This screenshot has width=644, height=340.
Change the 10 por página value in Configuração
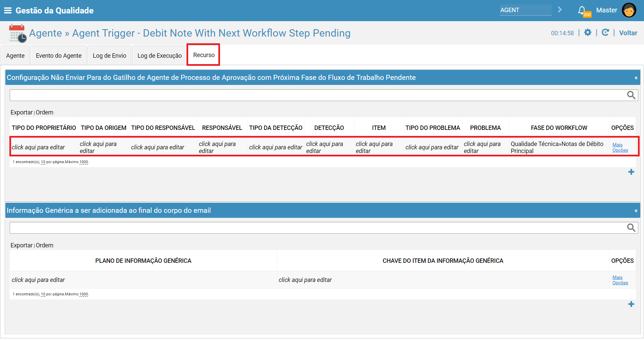click(43, 162)
